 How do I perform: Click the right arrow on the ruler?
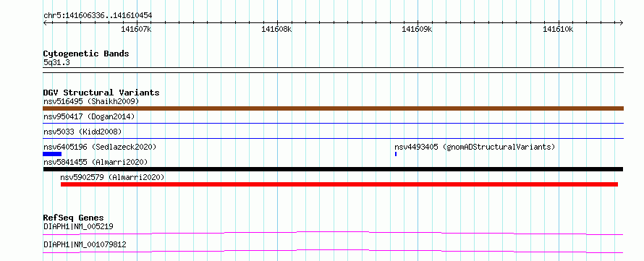[622, 22]
